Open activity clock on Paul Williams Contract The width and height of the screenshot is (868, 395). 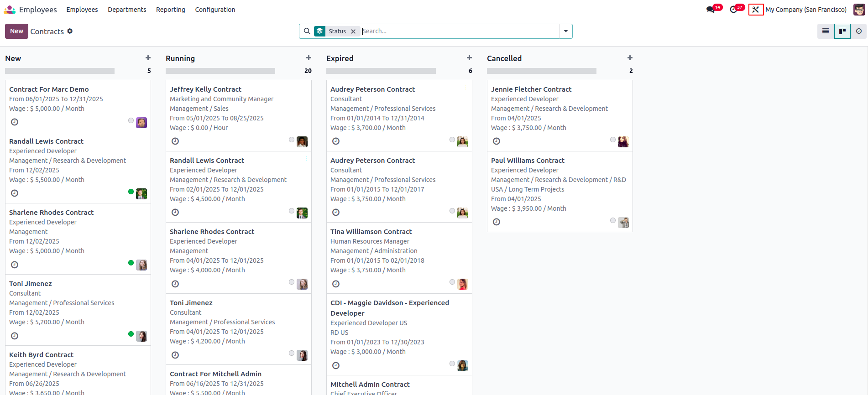pyautogui.click(x=497, y=222)
